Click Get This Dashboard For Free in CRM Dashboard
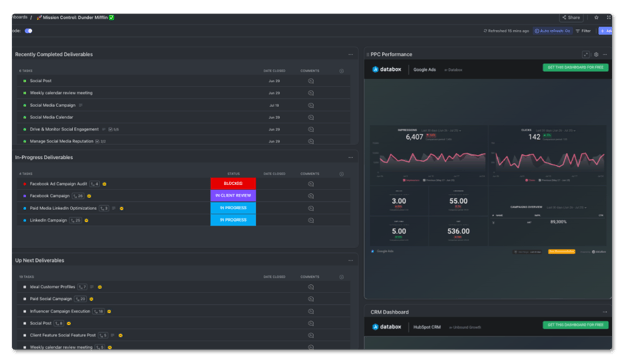The height and width of the screenshot is (364, 624). click(x=575, y=325)
